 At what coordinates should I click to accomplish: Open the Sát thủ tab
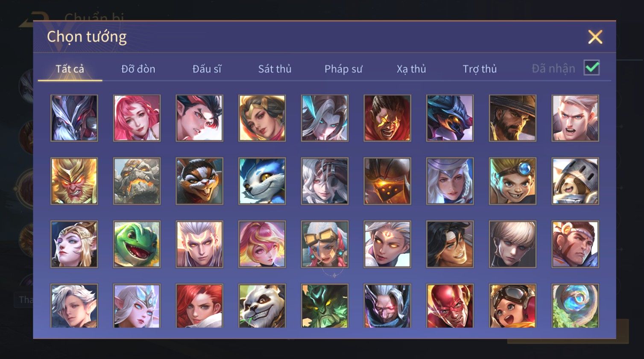275,69
